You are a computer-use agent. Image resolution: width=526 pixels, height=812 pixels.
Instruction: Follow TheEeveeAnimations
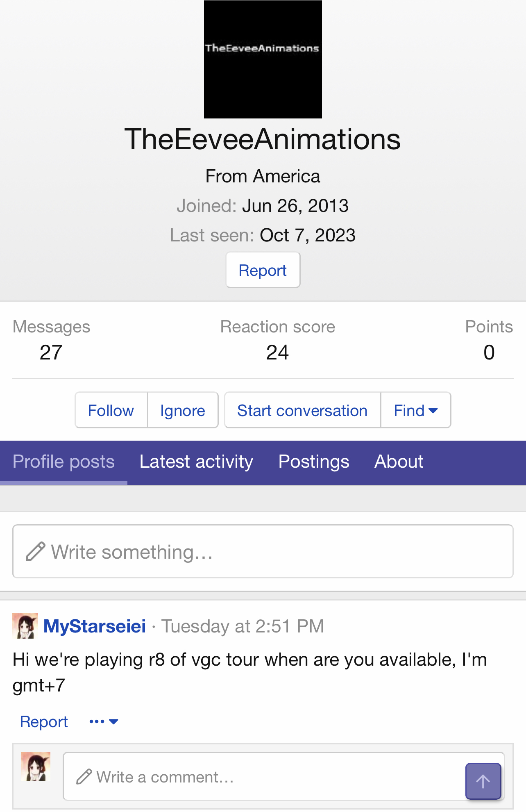pos(111,410)
